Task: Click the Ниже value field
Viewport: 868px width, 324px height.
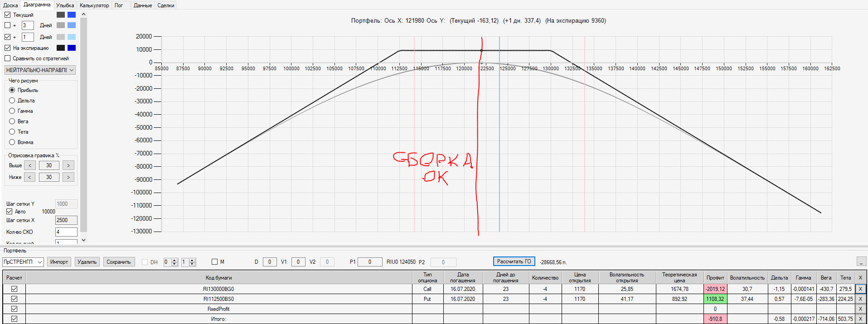Action: tap(49, 177)
